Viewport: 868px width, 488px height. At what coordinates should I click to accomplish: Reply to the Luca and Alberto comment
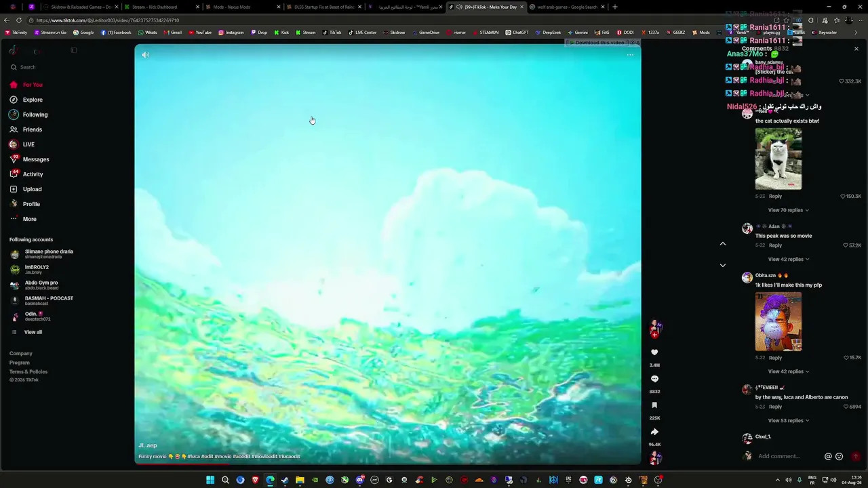[775, 407]
